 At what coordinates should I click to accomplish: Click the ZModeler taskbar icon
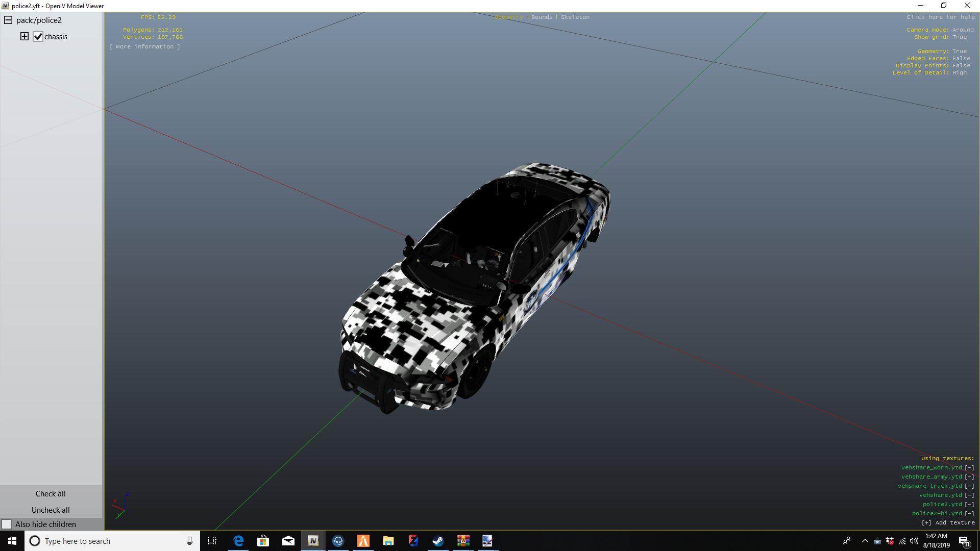tap(413, 541)
